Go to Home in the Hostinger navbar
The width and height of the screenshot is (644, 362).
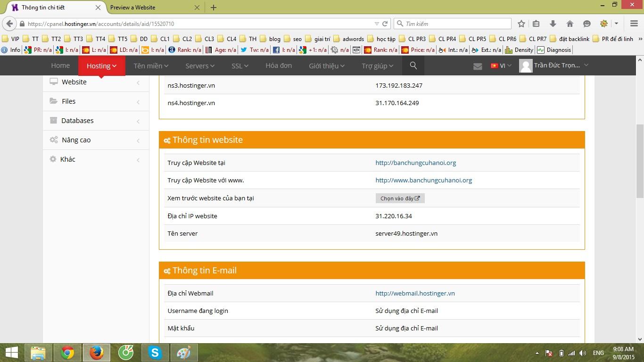[60, 66]
